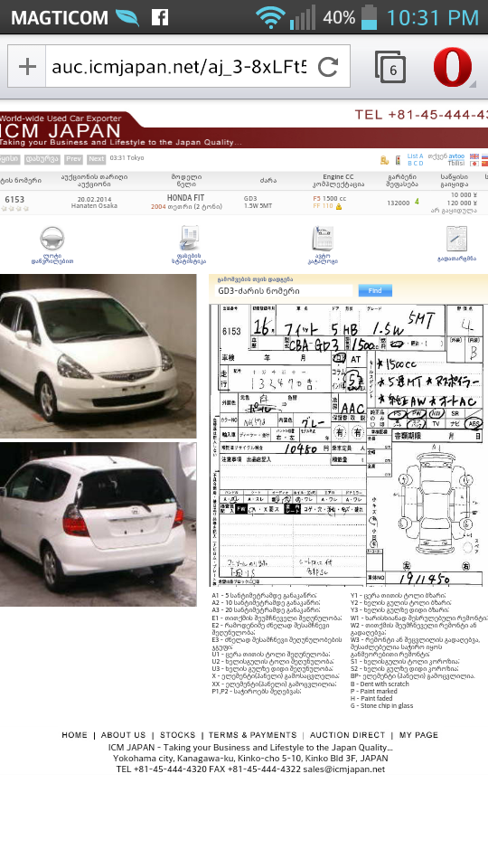Screen dimensions: 488x868
Task: Open the translation notepad icon
Action: (x=457, y=239)
